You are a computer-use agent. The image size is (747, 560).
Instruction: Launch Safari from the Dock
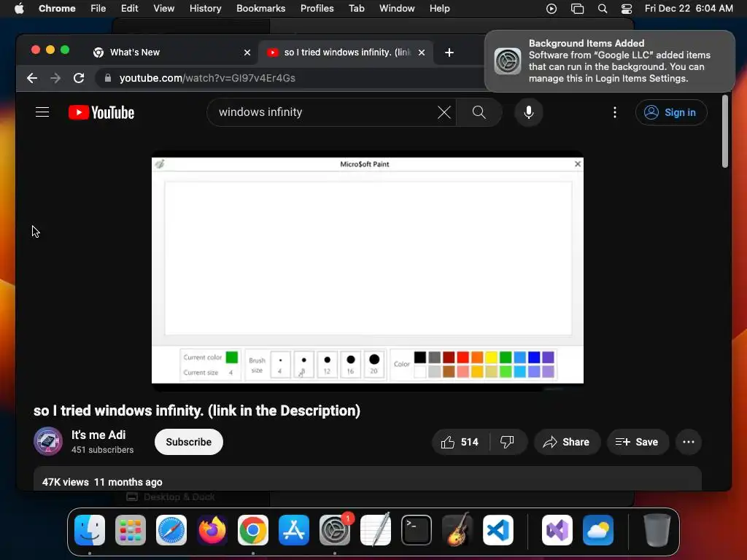[x=171, y=530]
